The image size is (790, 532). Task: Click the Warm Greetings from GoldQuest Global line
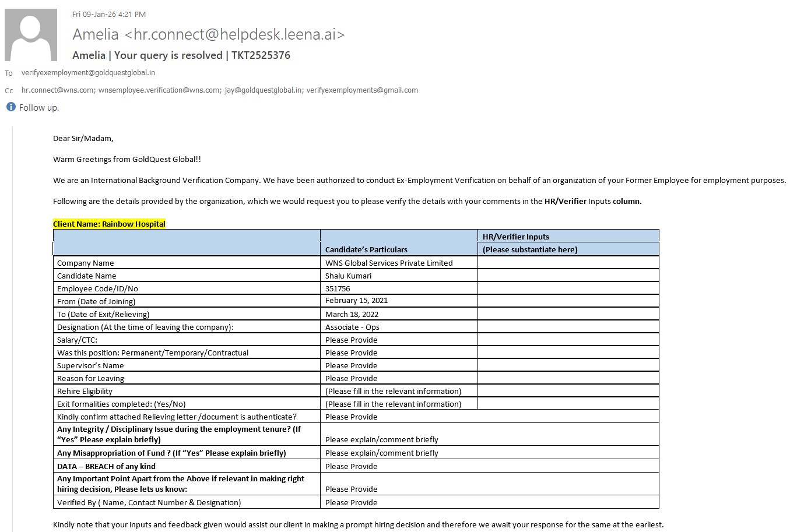coord(127,160)
